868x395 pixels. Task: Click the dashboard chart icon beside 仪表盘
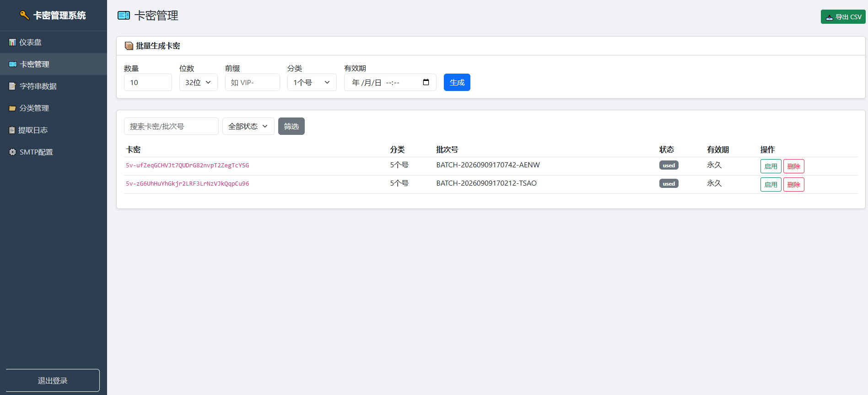(12, 42)
